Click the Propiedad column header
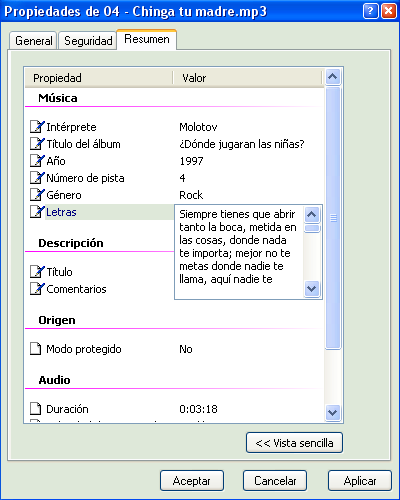The height and width of the screenshot is (500, 400). coord(99,78)
